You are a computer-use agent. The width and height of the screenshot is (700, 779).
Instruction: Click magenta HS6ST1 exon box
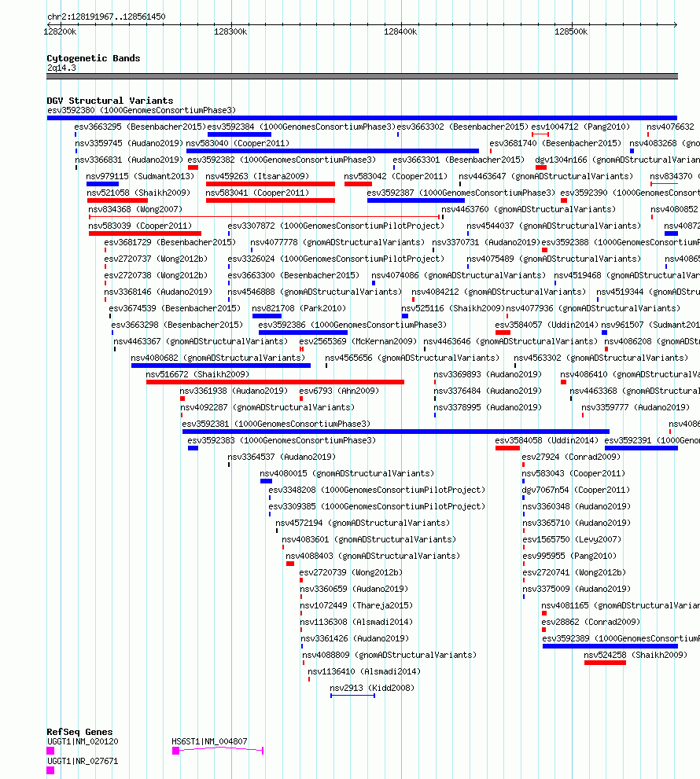(x=175, y=751)
